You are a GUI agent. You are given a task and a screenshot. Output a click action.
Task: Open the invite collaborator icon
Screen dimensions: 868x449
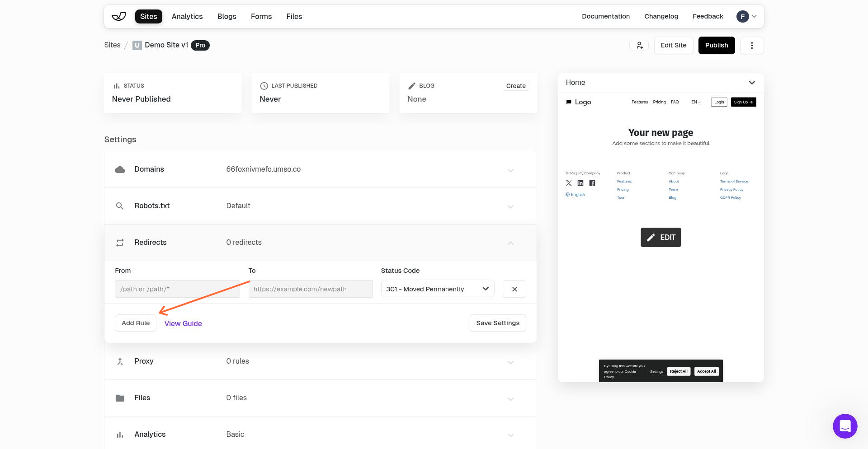tap(639, 45)
